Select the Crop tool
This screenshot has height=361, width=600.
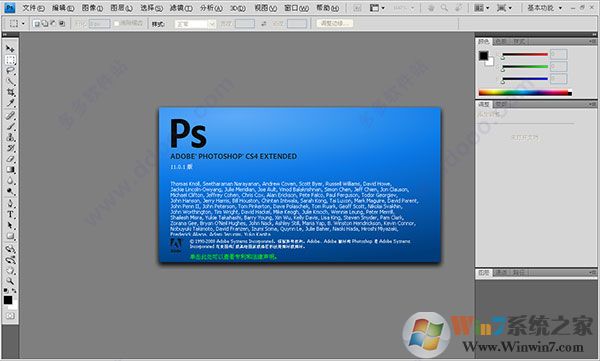point(10,92)
